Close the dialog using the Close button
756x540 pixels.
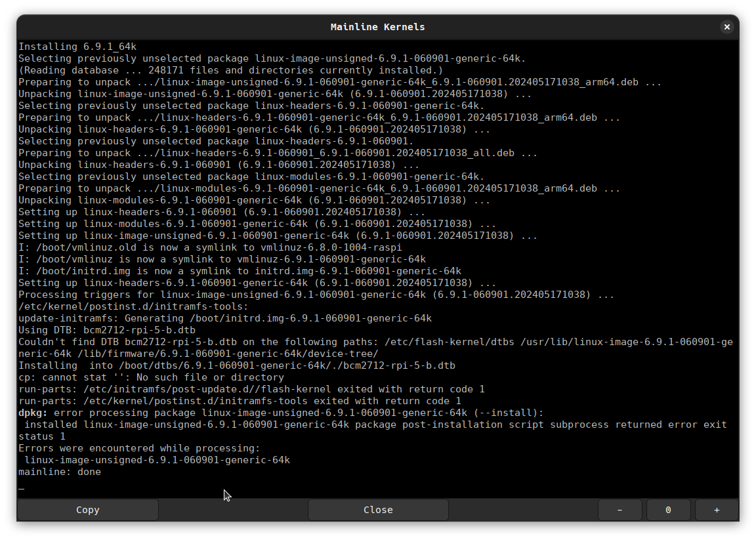[378, 510]
